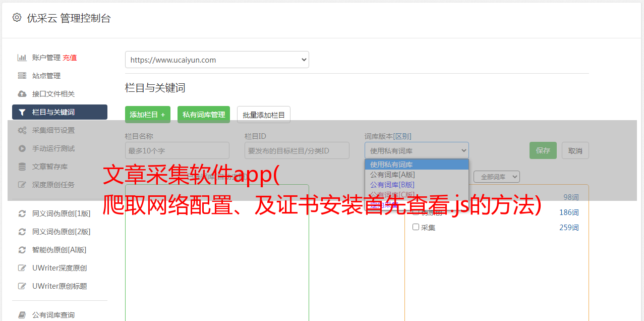Click the database icon for 文章暂存库
This screenshot has width=644, height=321.
22,167
